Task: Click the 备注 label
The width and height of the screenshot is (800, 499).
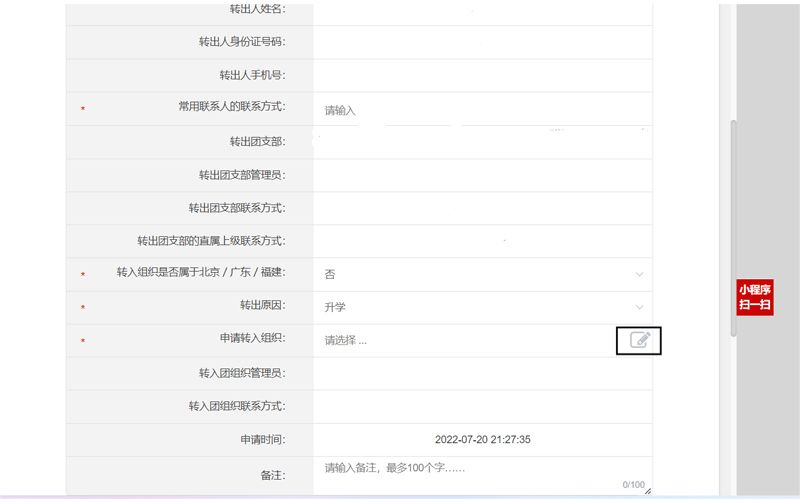Action: (x=272, y=476)
